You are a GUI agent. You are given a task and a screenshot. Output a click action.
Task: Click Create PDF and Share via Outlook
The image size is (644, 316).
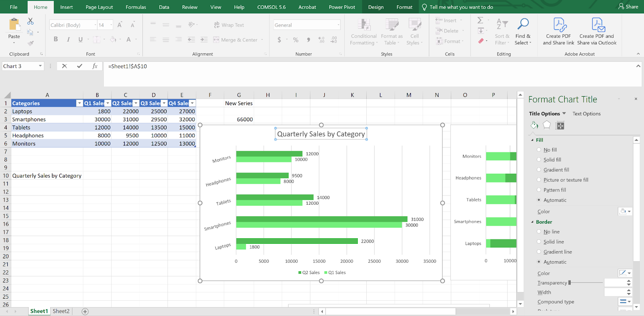coord(597,31)
